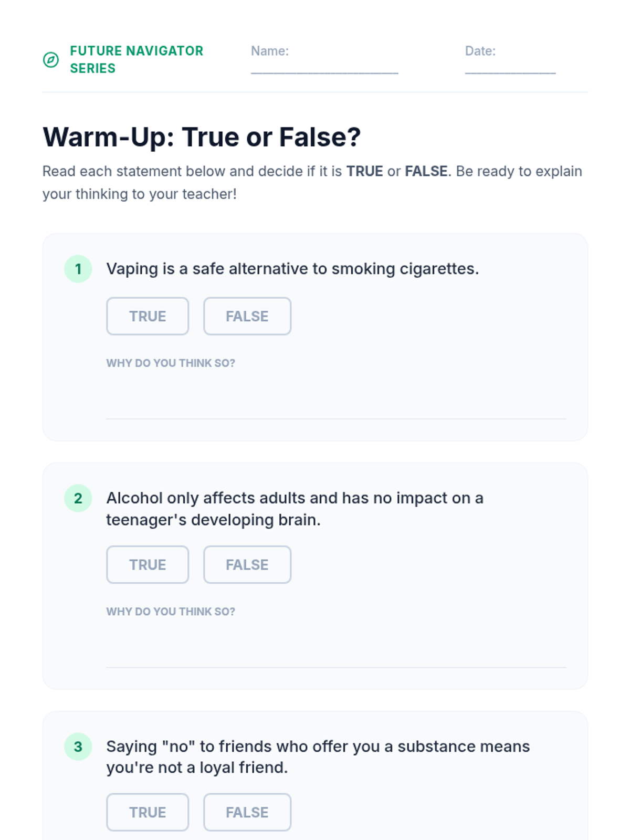Click the alcohol statement text
Image resolution: width=630 pixels, height=840 pixels.
tap(295, 509)
